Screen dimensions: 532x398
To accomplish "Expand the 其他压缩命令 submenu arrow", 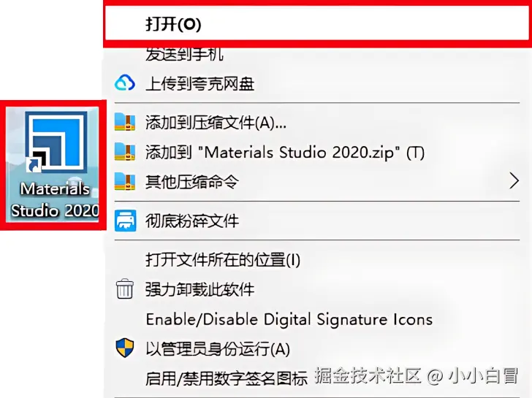I will point(514,180).
